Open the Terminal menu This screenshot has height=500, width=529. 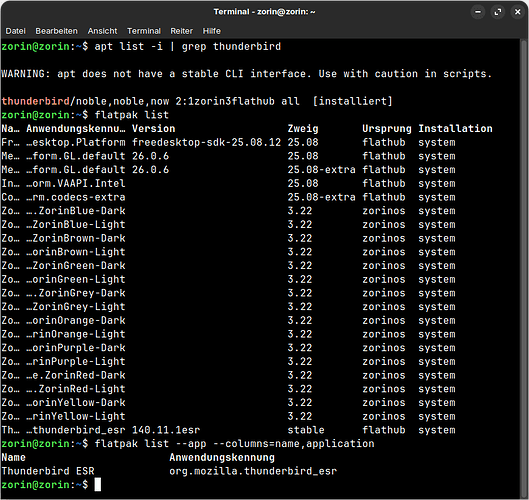(x=144, y=31)
